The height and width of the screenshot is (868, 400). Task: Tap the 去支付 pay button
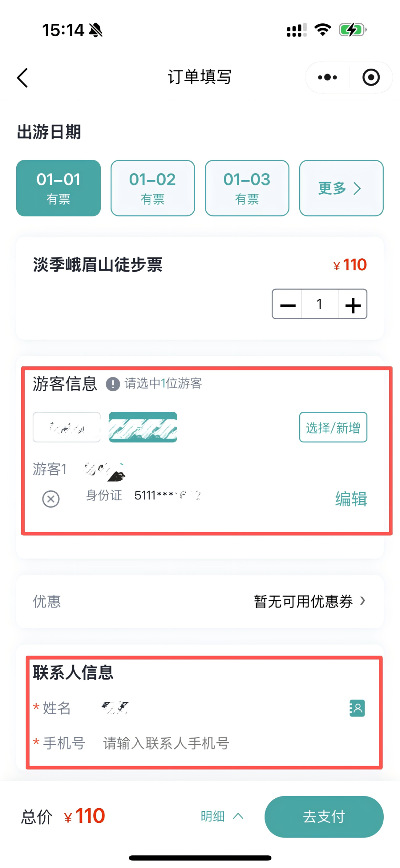pos(324,816)
